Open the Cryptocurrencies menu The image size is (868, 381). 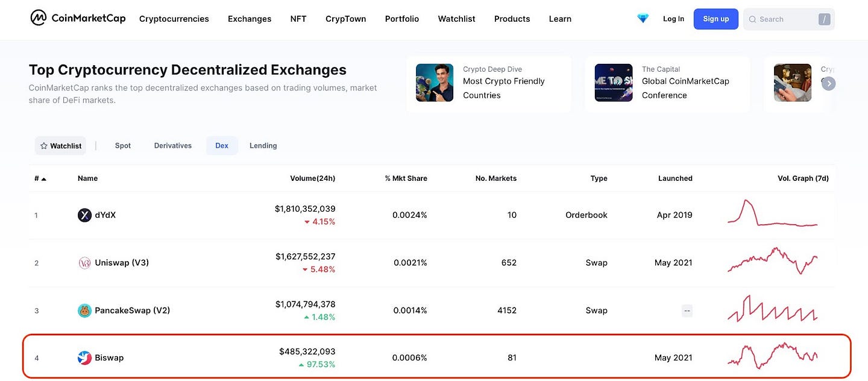pyautogui.click(x=174, y=19)
